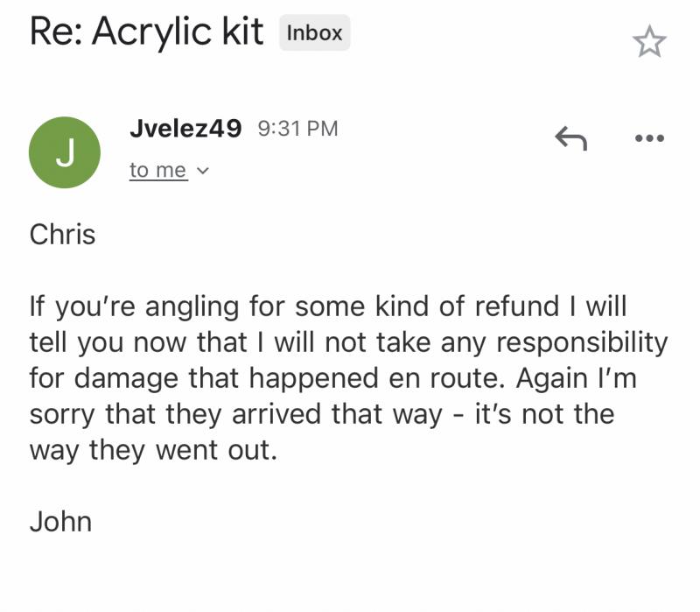This screenshot has height=612, width=700.
Task: Click the Inbox label chip
Action: [315, 33]
